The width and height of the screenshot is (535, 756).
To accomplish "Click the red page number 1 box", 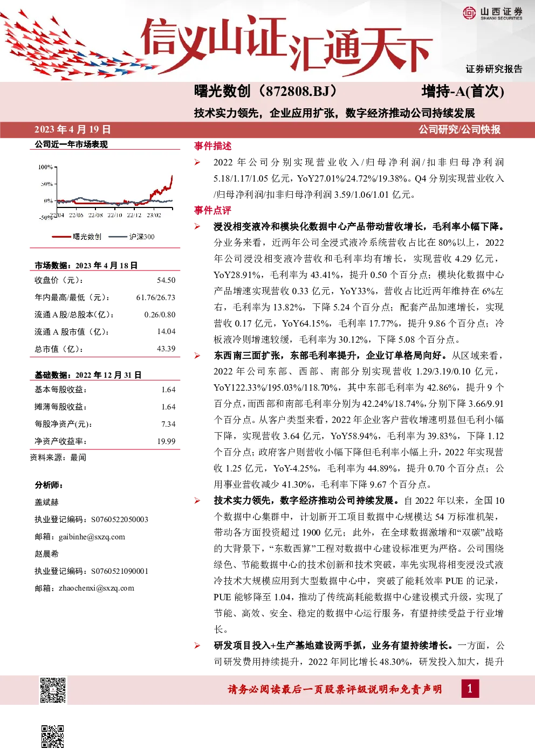I will pyautogui.click(x=470, y=689).
